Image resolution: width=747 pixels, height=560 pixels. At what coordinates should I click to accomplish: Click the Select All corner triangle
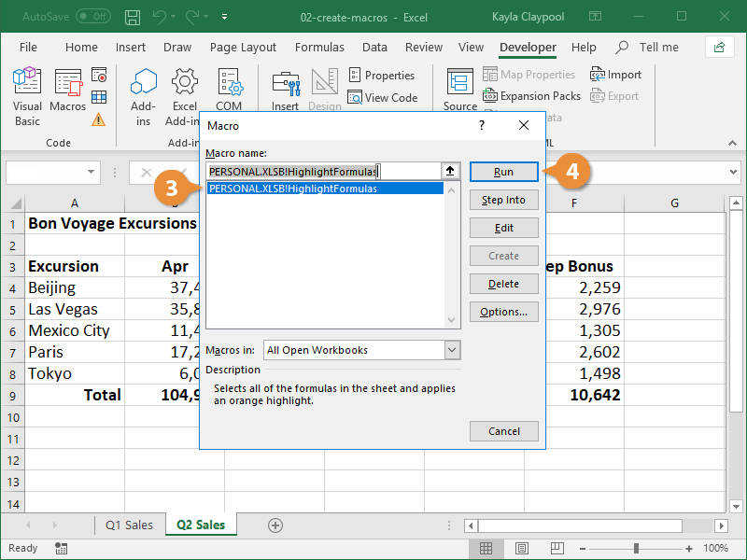(x=16, y=203)
